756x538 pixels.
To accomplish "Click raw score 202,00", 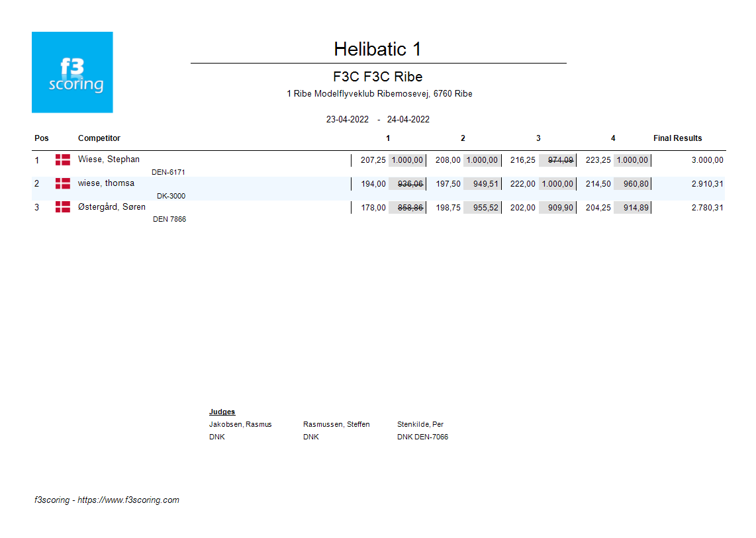I will 522,208.
